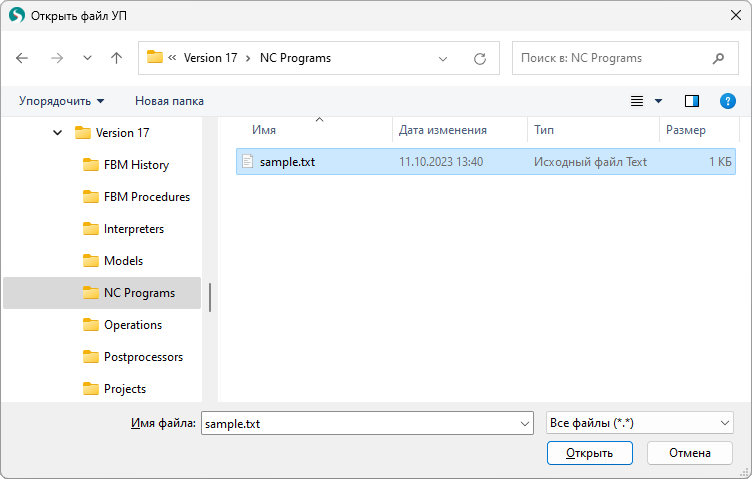The image size is (752, 479).
Task: Click the Forward navigation arrow
Action: pyautogui.click(x=56, y=58)
